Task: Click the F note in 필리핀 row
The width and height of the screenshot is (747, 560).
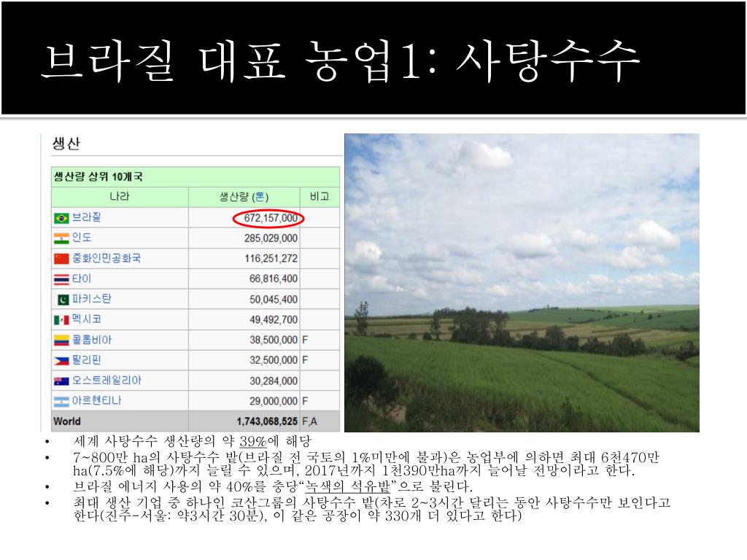Action: click(305, 360)
